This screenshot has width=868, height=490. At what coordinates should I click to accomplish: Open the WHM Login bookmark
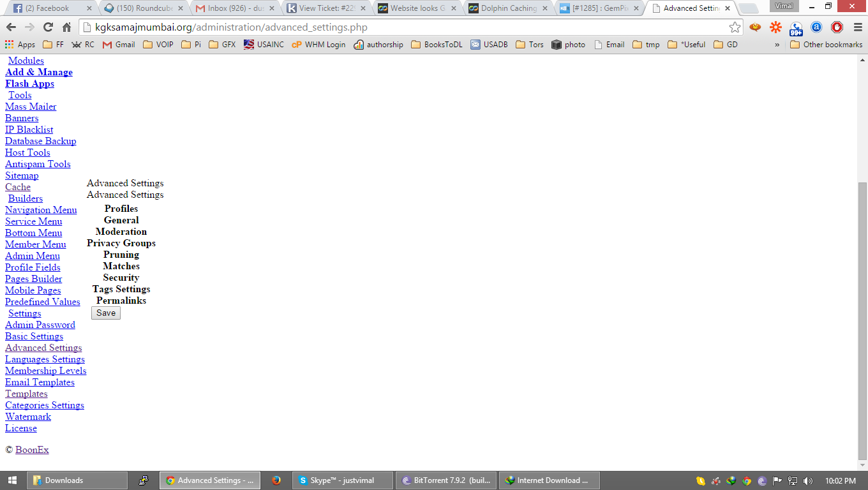pos(318,45)
